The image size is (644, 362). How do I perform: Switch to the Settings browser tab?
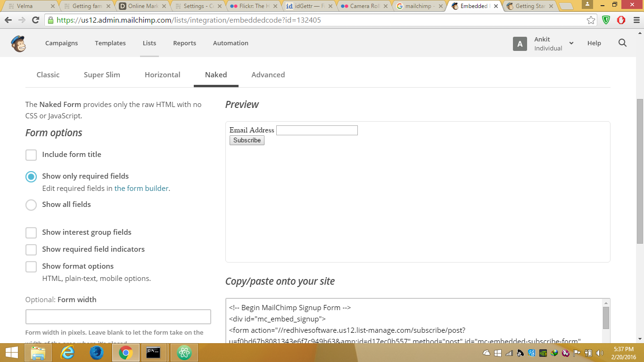pyautogui.click(x=198, y=6)
